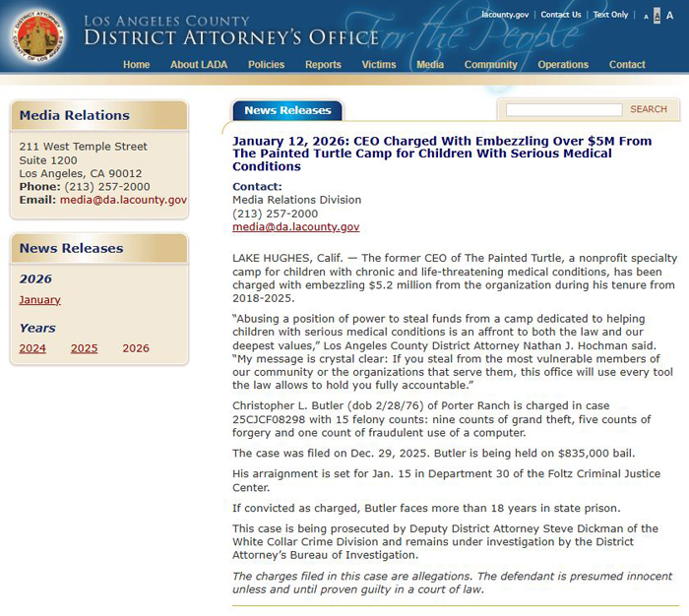View 2025 news releases
This screenshot has height=616, width=689.
click(x=84, y=348)
